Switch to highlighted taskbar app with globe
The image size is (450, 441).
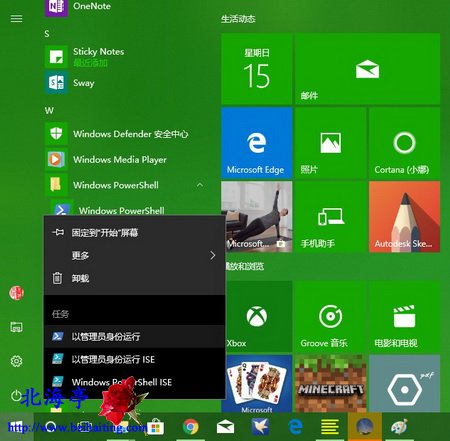tap(365, 427)
